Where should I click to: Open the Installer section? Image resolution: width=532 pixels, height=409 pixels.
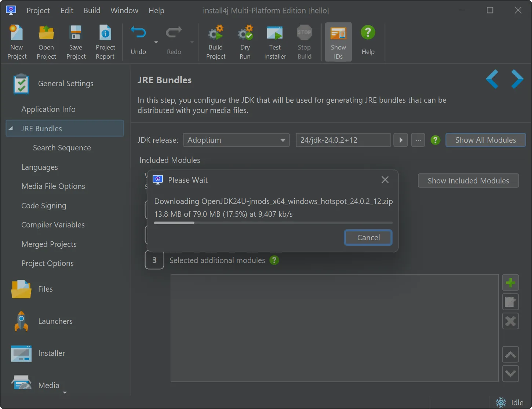click(38, 353)
